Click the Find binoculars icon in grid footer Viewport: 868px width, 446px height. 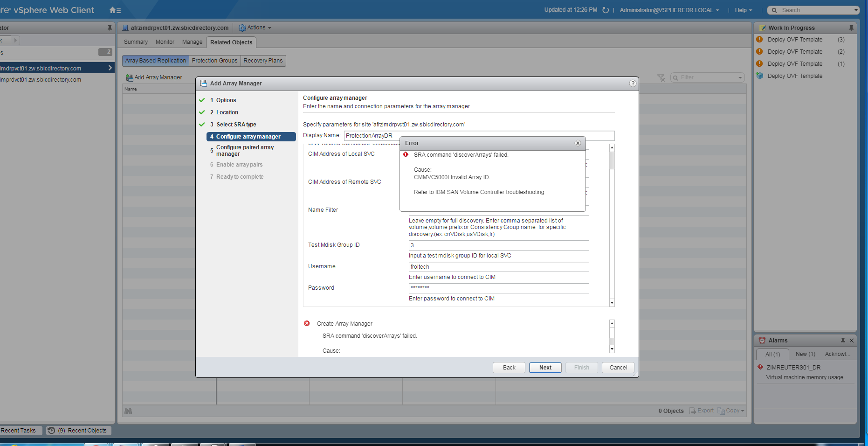click(x=128, y=411)
